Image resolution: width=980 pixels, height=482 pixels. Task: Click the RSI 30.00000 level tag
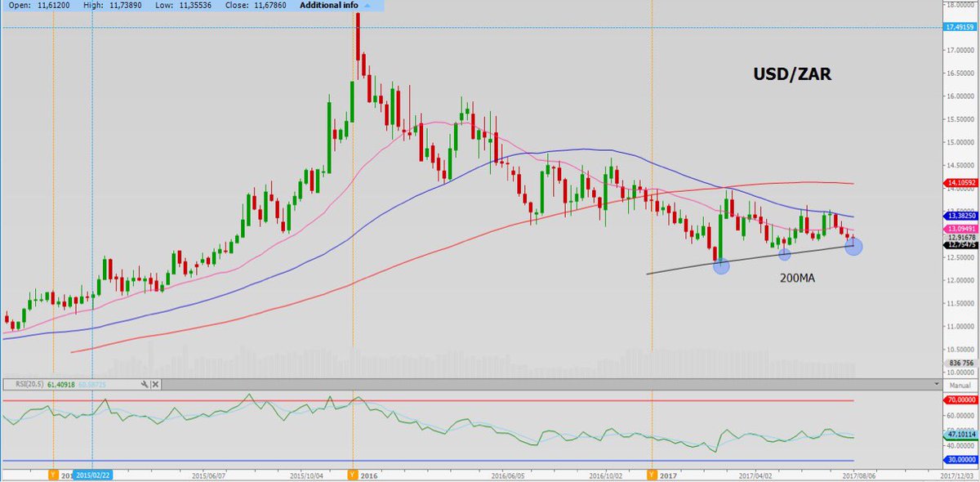960,462
